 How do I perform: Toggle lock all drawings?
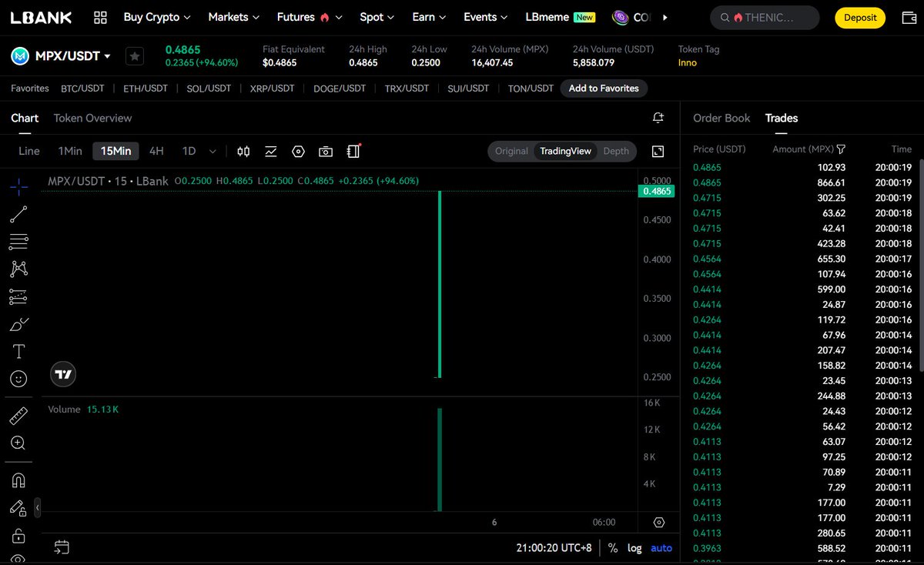tap(18, 535)
